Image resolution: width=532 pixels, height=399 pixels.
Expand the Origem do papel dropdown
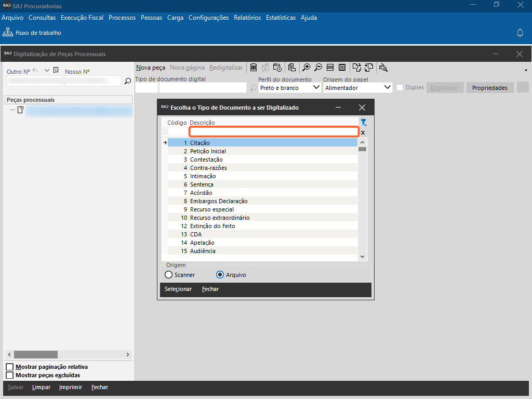pyautogui.click(x=387, y=88)
